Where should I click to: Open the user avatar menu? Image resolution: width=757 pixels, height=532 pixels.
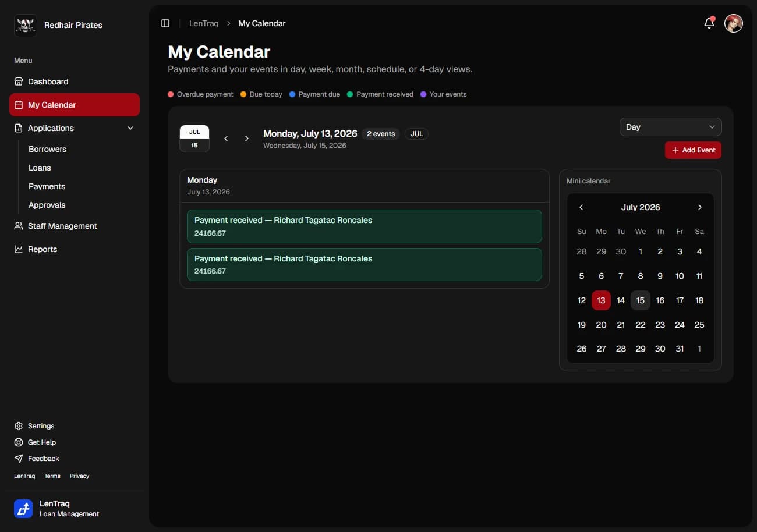(734, 23)
